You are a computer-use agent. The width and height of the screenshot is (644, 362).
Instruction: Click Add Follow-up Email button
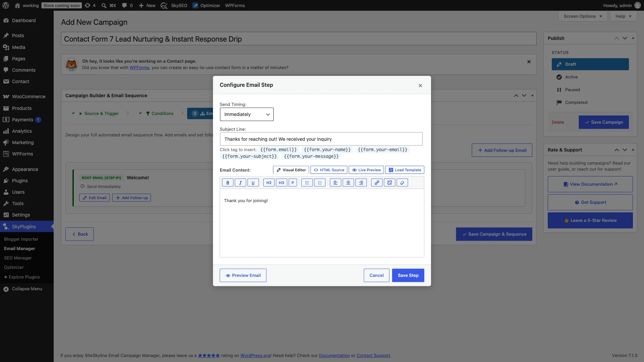(x=502, y=150)
